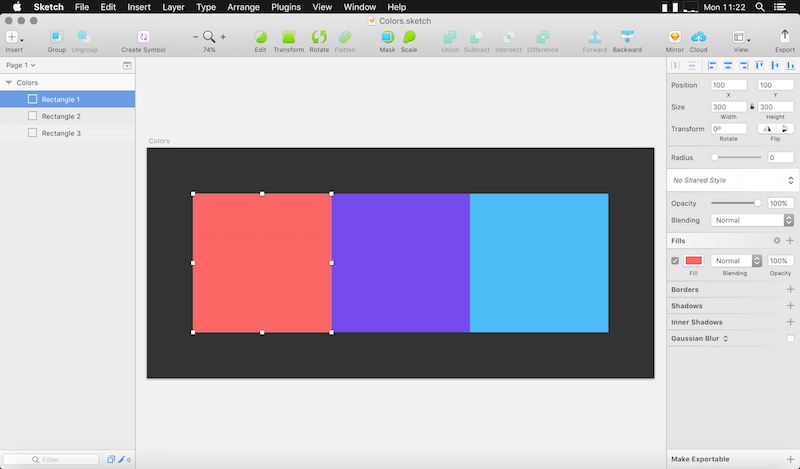This screenshot has width=800, height=469.
Task: Open the No Shared Style dropdown
Action: coord(733,180)
